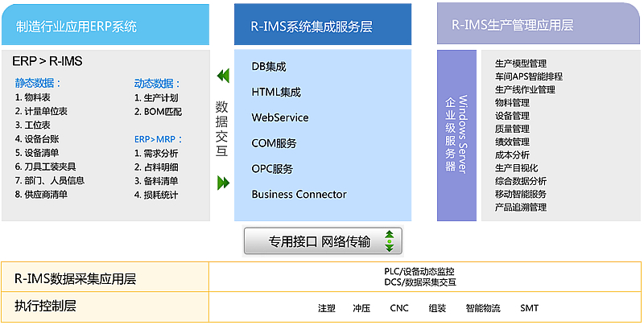The image size is (644, 329).
Task: Click 物料管理 item
Action: [x=512, y=102]
